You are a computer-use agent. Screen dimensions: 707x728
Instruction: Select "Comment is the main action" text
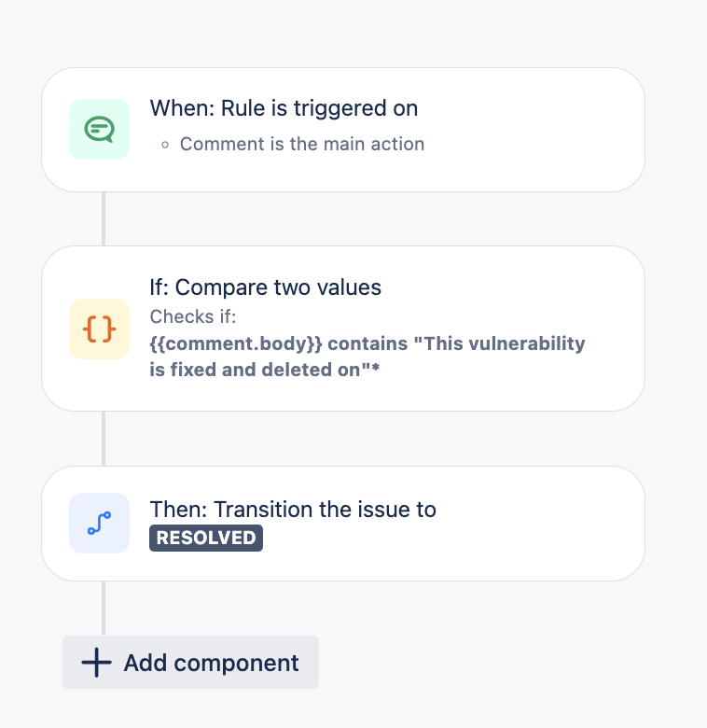(x=301, y=144)
